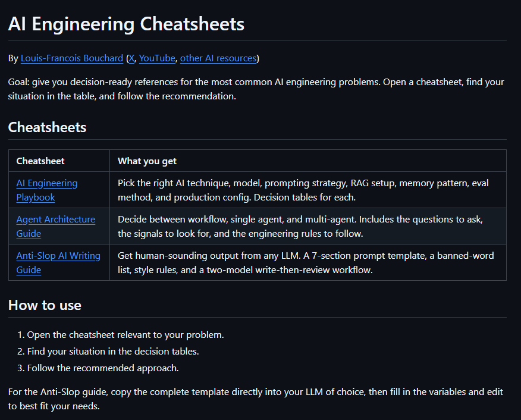
Task: Open the other AI resources link
Action: pos(218,58)
